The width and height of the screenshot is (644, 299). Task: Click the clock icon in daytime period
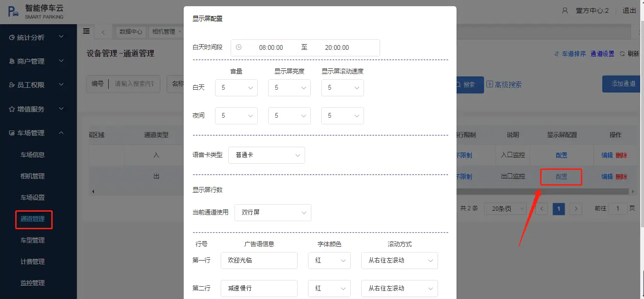(239, 47)
